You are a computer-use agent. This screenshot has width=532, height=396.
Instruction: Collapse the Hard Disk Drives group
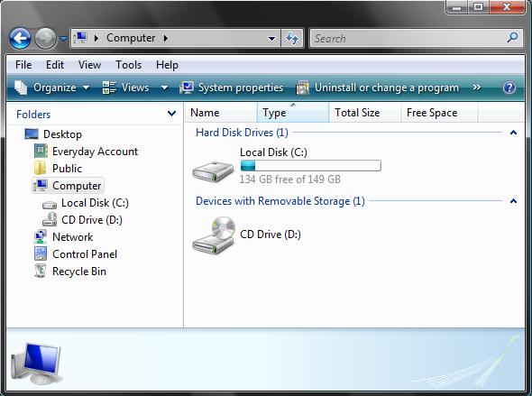pos(513,133)
